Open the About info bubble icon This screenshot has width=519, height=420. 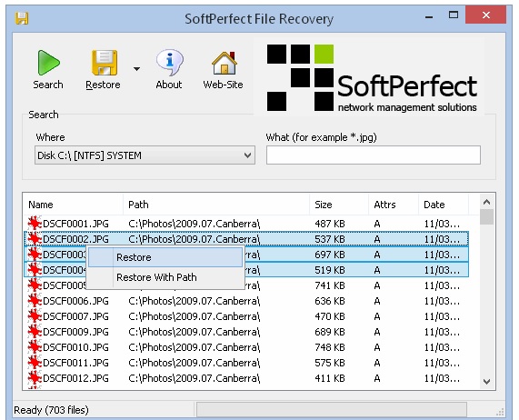(169, 62)
